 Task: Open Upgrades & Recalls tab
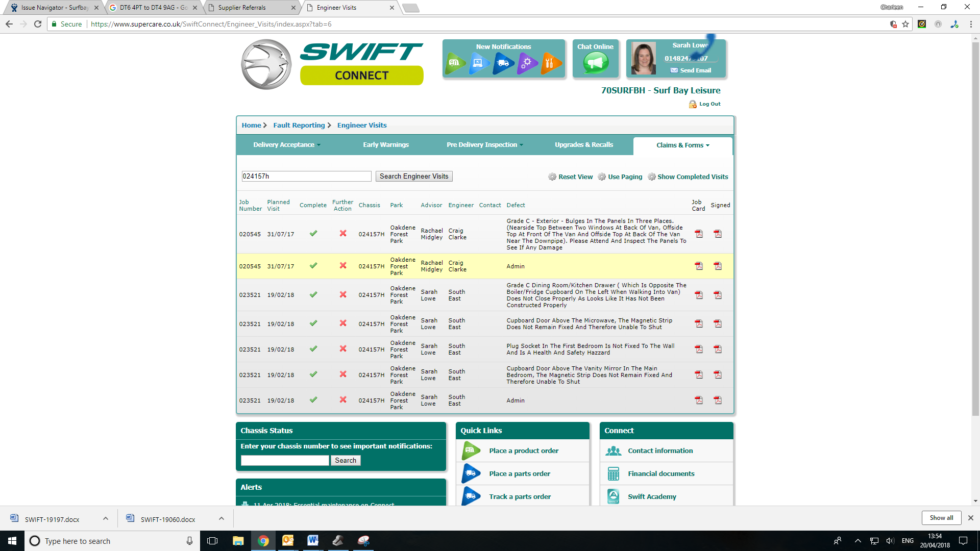(584, 145)
